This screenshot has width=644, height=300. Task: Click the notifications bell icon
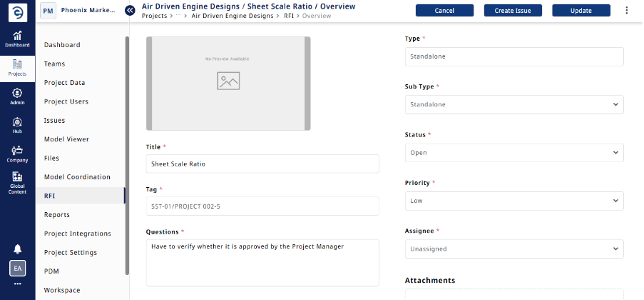pyautogui.click(x=17, y=249)
